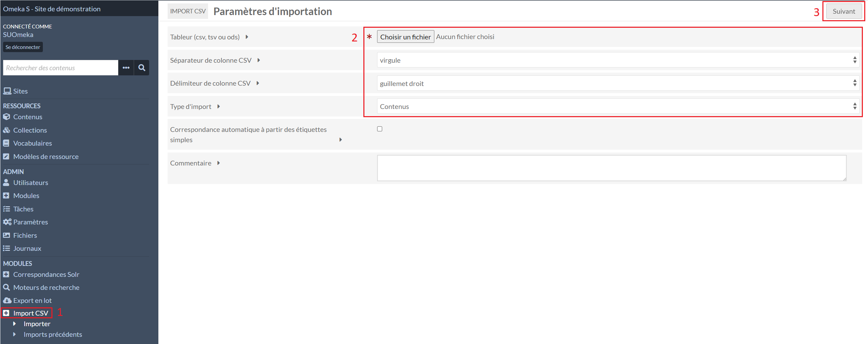Open Journaux via the list icon

coord(7,248)
